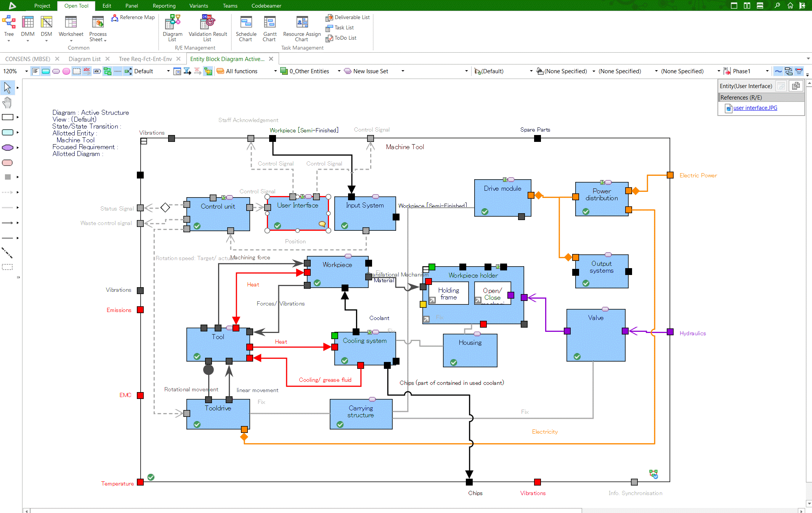Select the hand pan tool in left toolbar

(x=7, y=102)
